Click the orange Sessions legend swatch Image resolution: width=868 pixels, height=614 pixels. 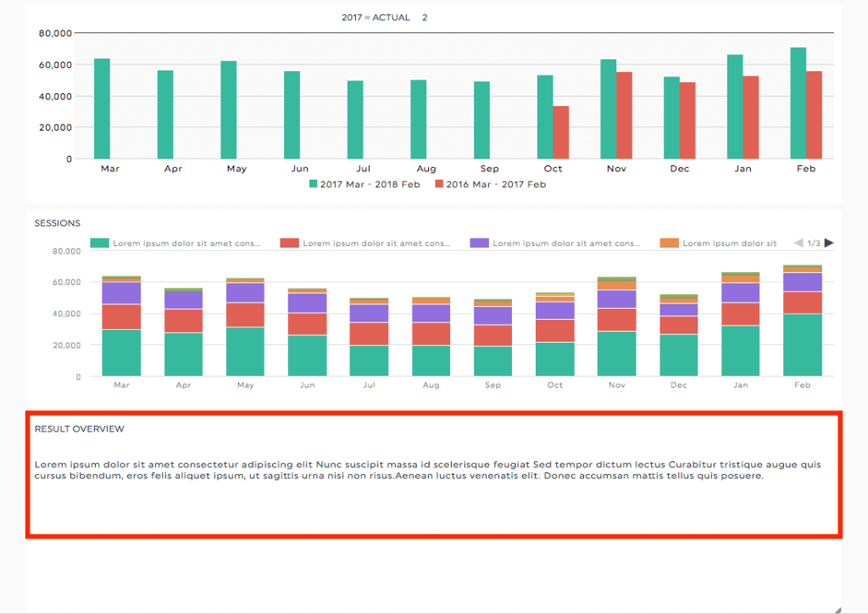click(x=667, y=243)
